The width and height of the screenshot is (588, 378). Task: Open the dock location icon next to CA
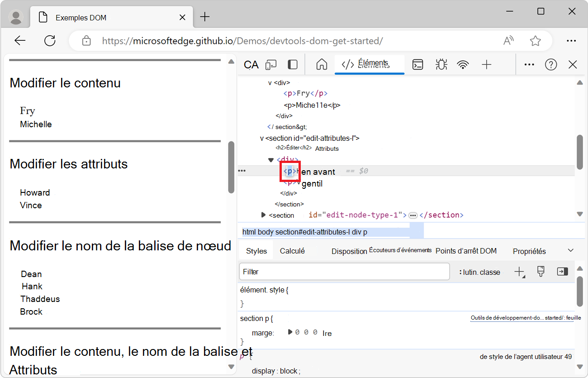tap(292, 64)
